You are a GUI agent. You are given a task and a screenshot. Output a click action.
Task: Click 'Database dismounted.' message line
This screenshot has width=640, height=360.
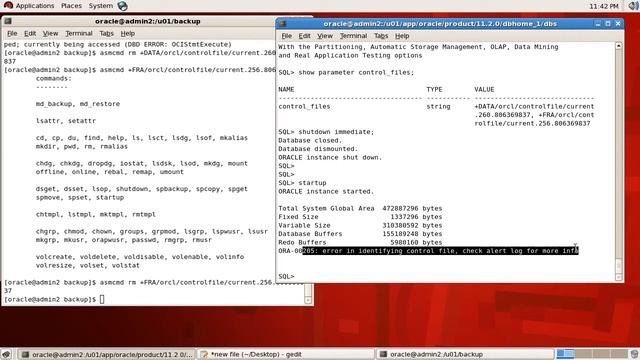[318, 149]
